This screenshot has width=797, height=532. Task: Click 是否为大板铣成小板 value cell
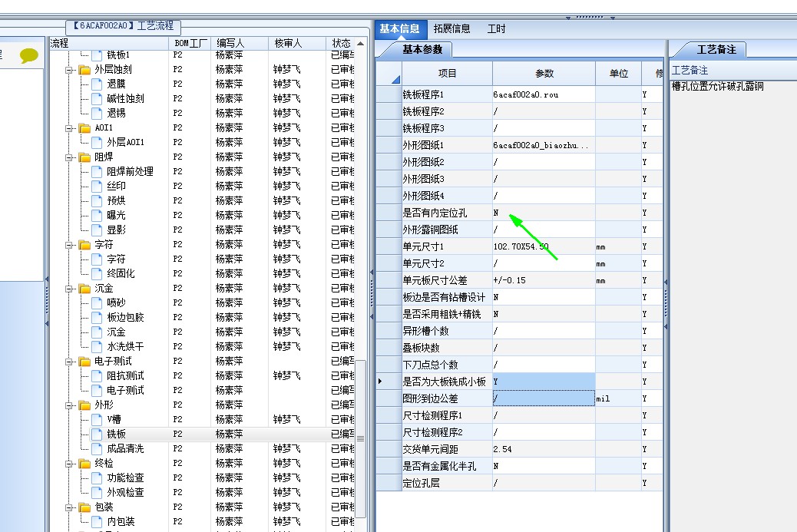pyautogui.click(x=544, y=382)
